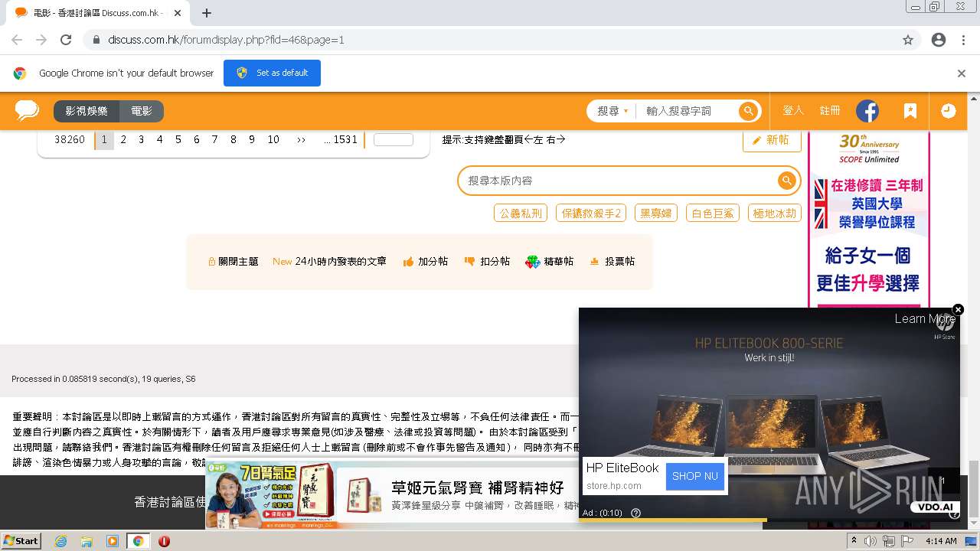Close the HP video ad popup
The height and width of the screenshot is (551, 980).
pos(958,310)
